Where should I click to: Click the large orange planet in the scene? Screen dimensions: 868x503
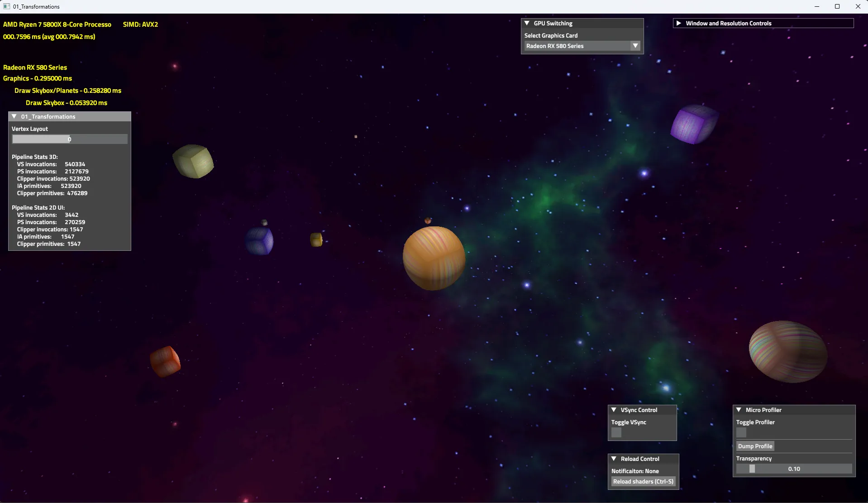coord(433,258)
